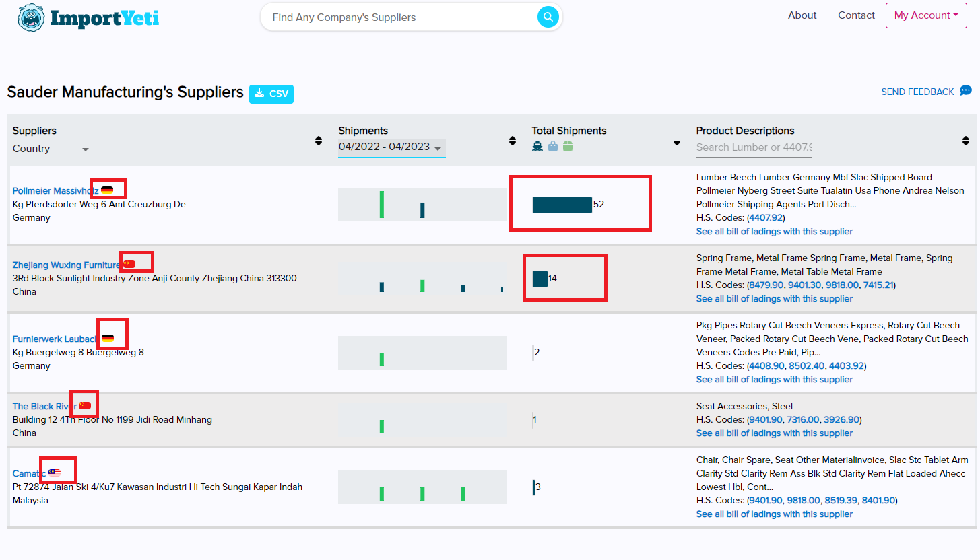Click the Zhejiang Wuxing 14 shipments bar

tap(540, 279)
